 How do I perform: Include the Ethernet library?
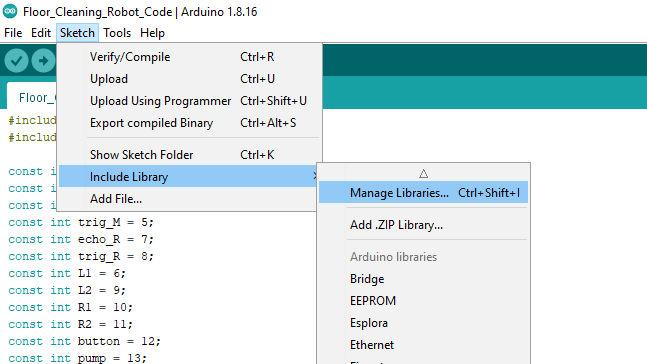pyautogui.click(x=423, y=345)
